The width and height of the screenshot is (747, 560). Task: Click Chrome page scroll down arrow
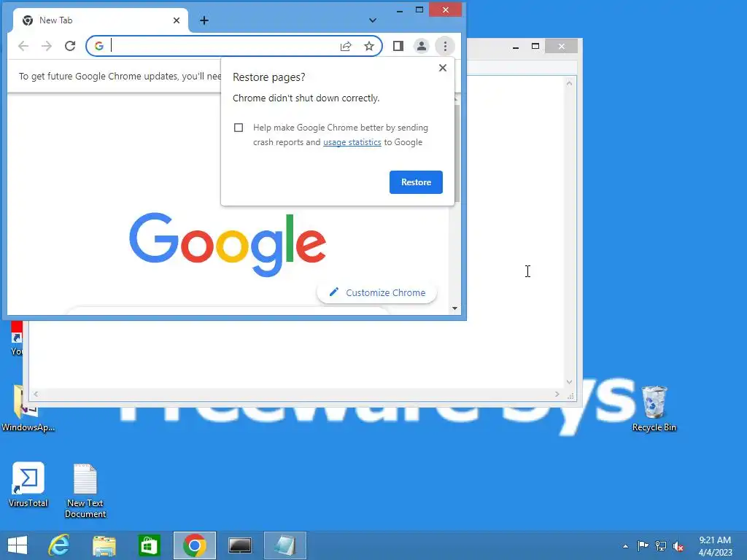tap(455, 308)
